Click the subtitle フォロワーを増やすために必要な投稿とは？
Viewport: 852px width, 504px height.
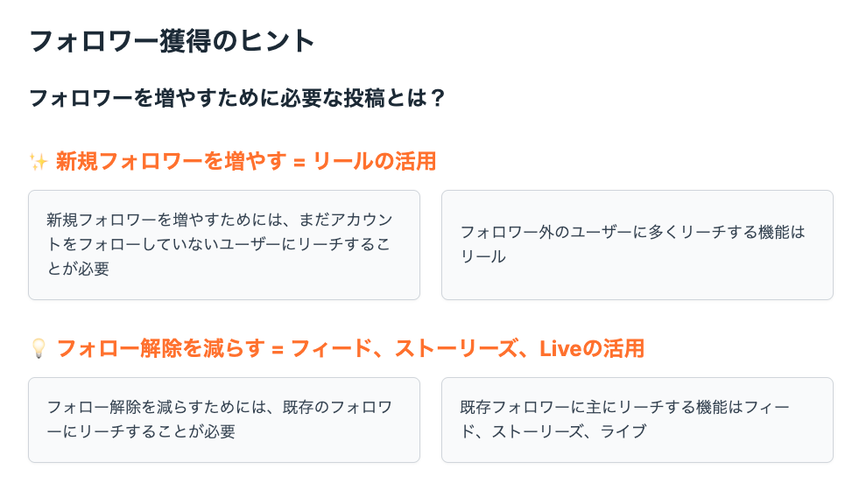click(x=237, y=98)
